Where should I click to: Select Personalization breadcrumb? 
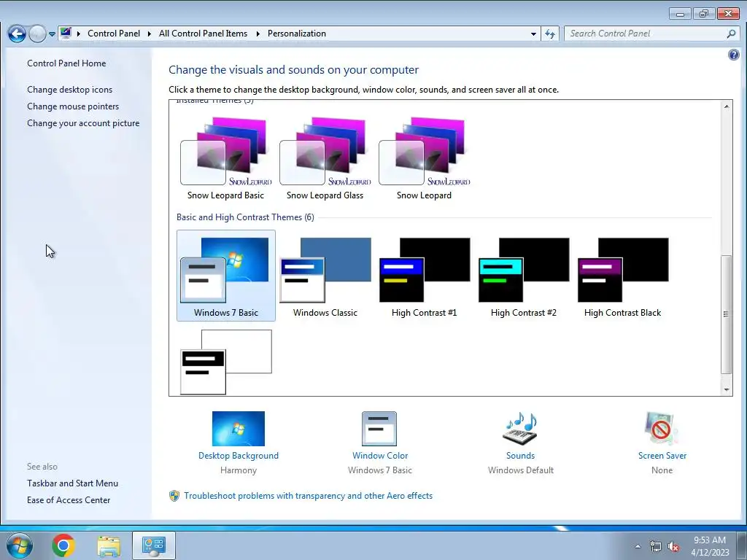(x=297, y=34)
